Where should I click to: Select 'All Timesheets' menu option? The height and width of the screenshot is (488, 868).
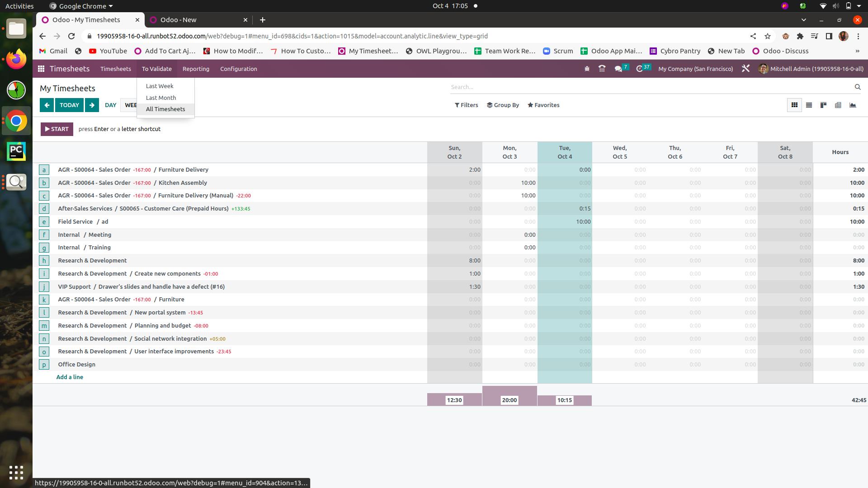coord(165,109)
